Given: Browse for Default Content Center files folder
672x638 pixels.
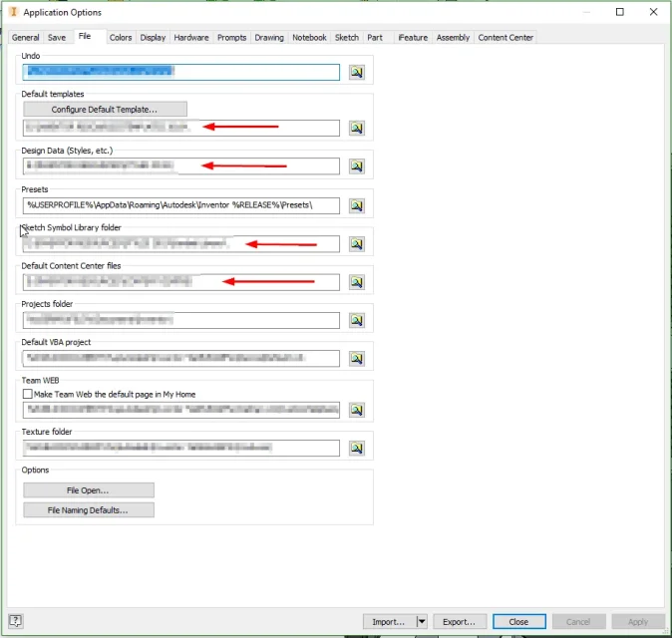Looking at the screenshot, I should point(357,282).
